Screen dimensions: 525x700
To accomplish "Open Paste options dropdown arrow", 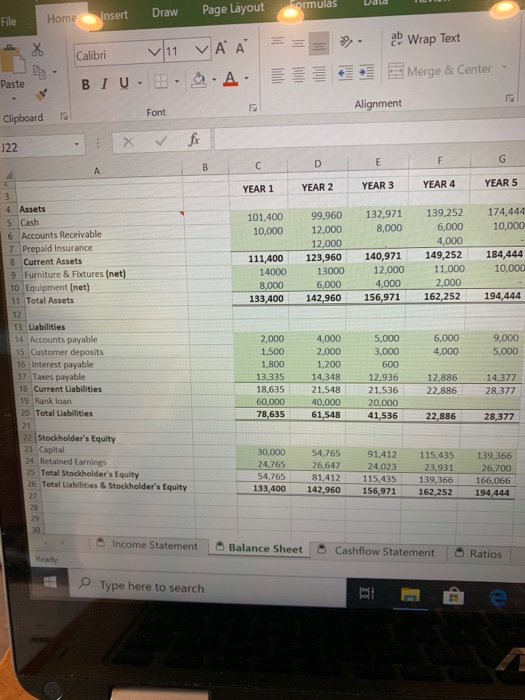I will pyautogui.click(x=13, y=98).
